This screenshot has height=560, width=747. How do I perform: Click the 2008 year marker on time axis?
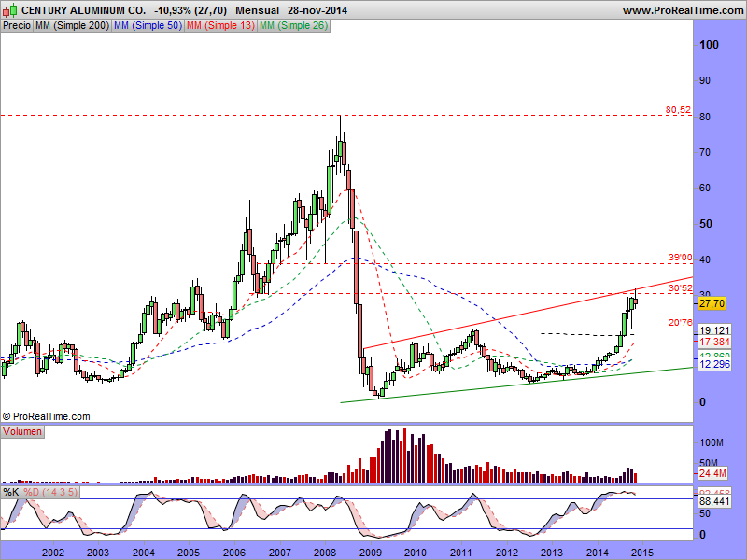(x=324, y=553)
